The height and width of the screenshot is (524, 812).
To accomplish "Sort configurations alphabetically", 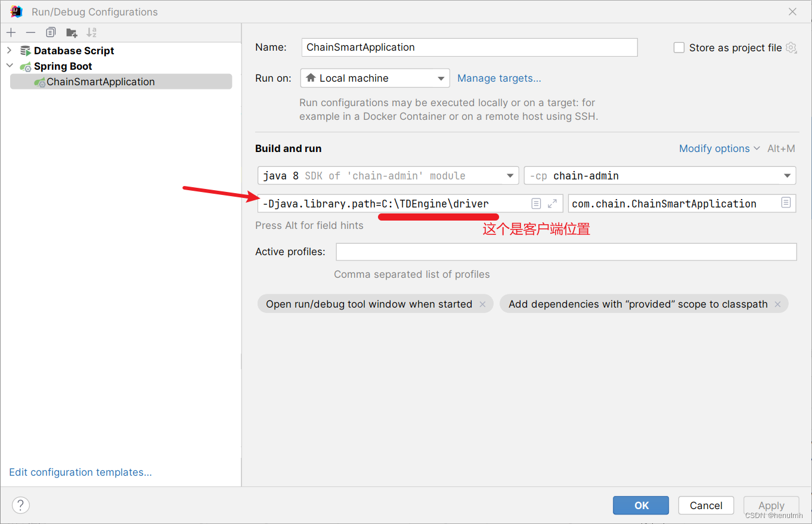I will 91,32.
